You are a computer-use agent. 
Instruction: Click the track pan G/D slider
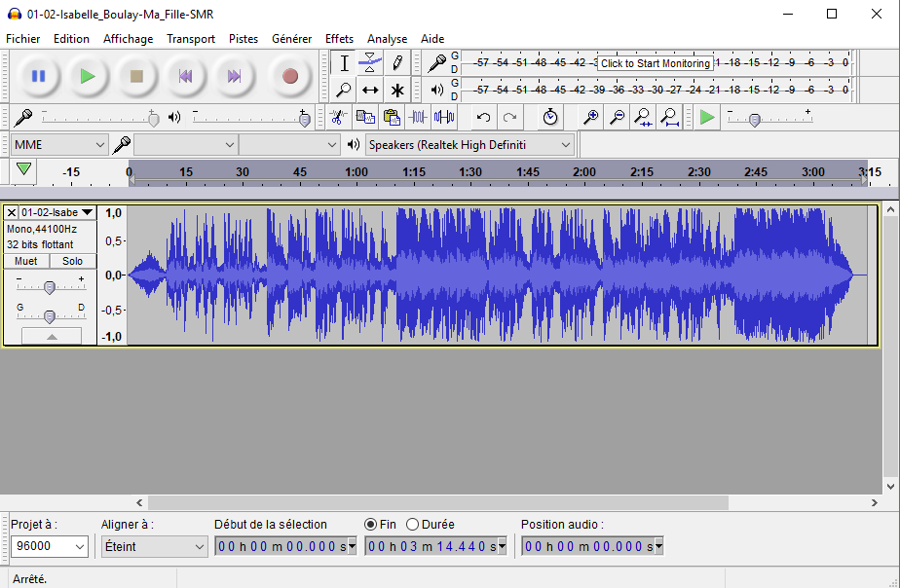(50, 316)
